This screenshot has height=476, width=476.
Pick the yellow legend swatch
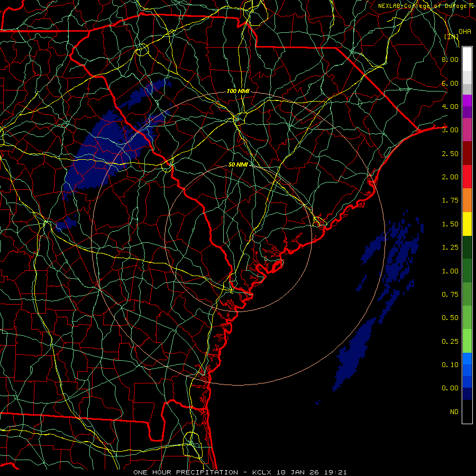(x=467, y=224)
